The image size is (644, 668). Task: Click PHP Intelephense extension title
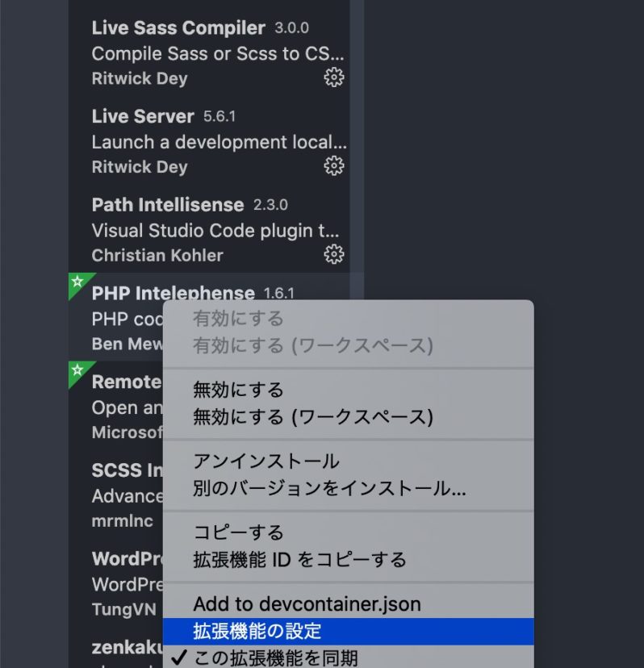tap(173, 293)
